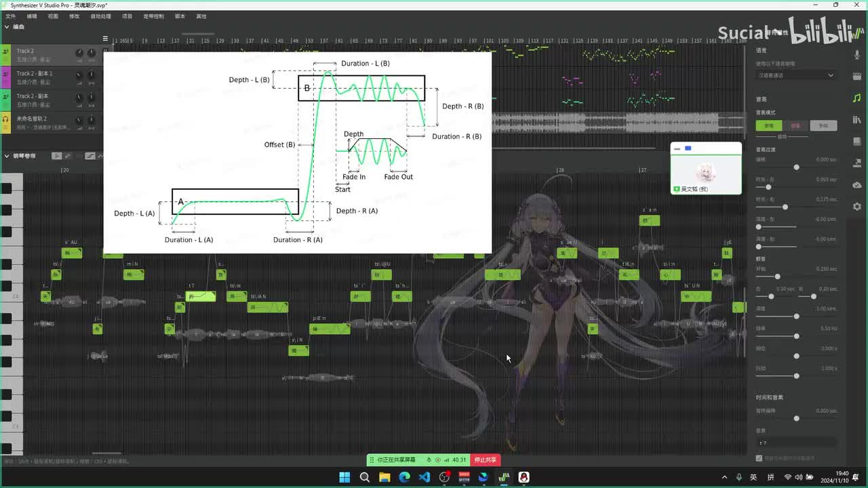Open the voice microphone side panel
The width and height of the screenshot is (868, 488).
point(857,54)
